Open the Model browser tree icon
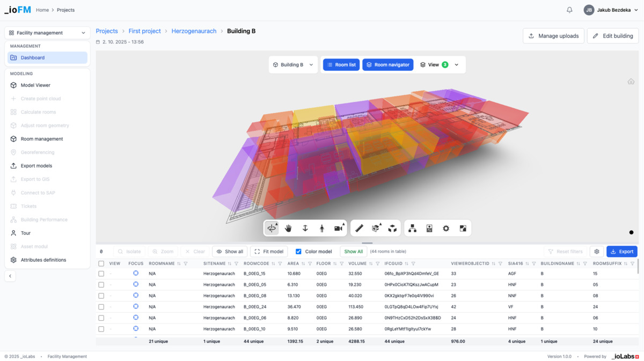This screenshot has width=644, height=361. coord(412,229)
